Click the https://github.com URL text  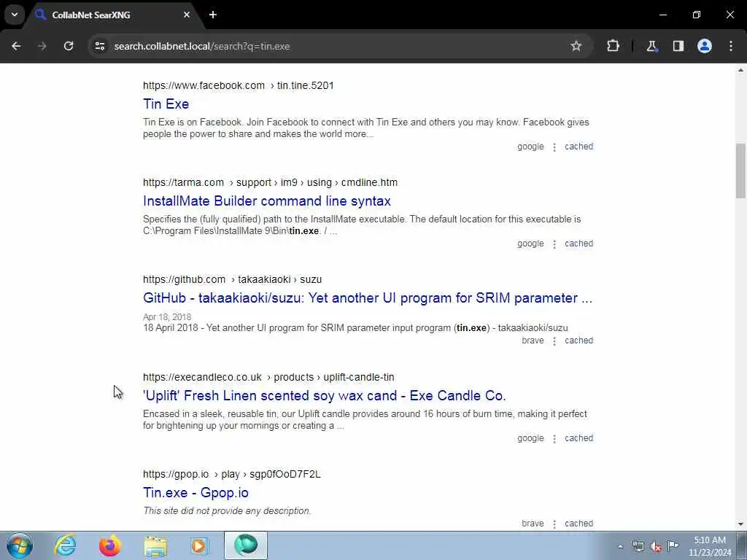click(x=185, y=279)
